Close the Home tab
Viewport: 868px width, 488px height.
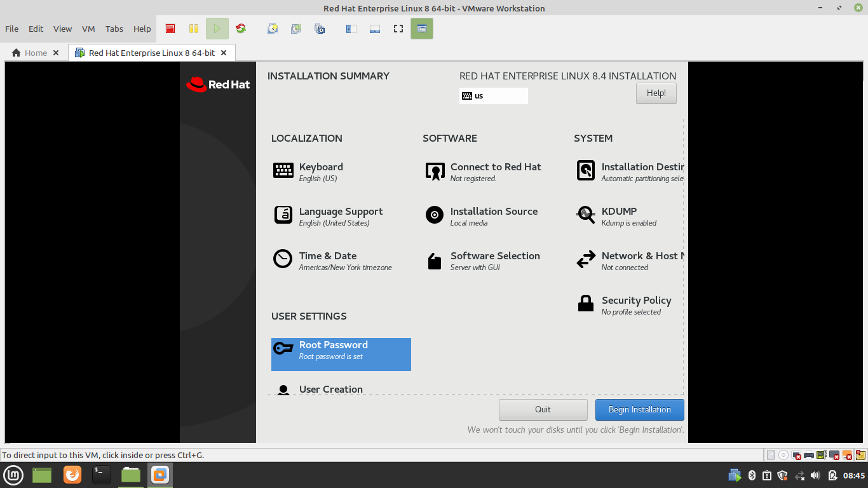[56, 53]
